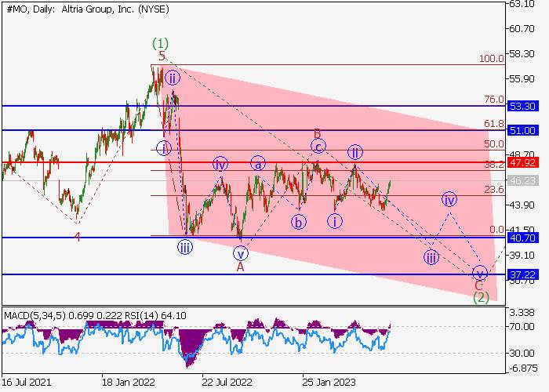The height and width of the screenshot is (392, 549).
Task: Select the red wave A label
Action: click(x=240, y=267)
